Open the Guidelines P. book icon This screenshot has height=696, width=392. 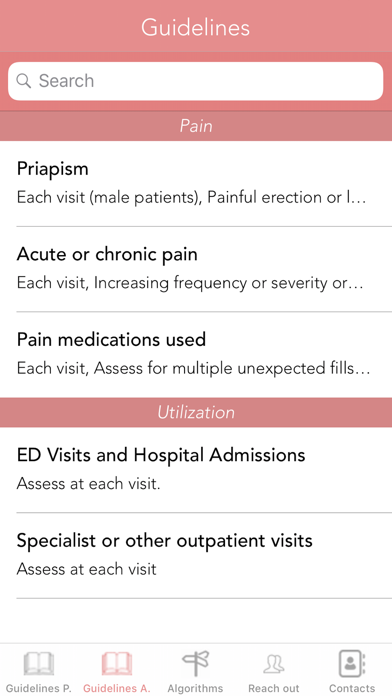pyautogui.click(x=39, y=664)
